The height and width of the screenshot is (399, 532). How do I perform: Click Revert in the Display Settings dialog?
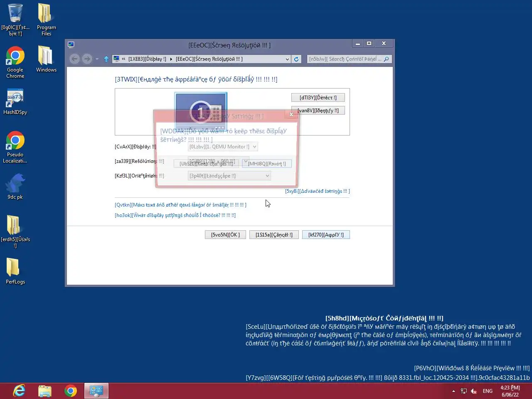click(x=267, y=164)
